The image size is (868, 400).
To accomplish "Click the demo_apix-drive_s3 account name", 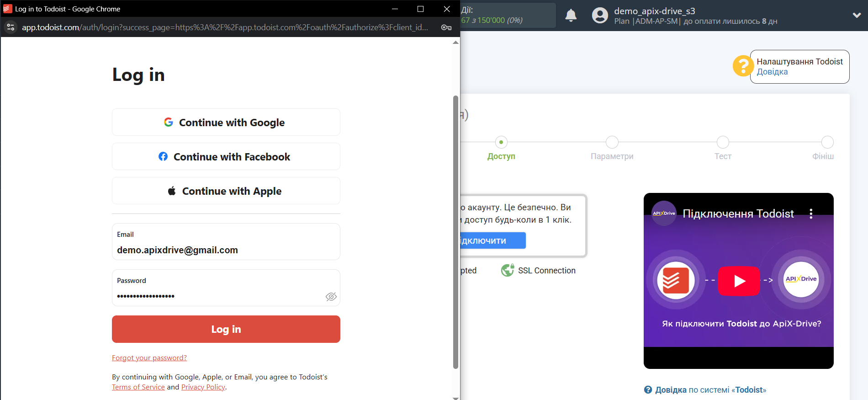I will pyautogui.click(x=655, y=11).
